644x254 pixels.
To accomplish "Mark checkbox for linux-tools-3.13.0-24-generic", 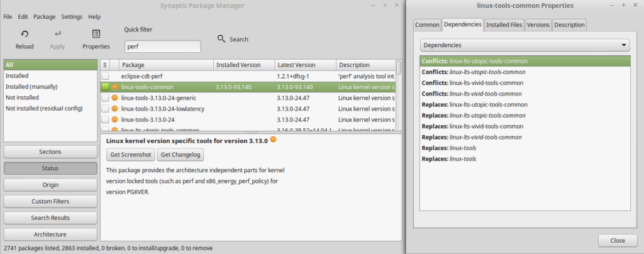I will point(105,98).
